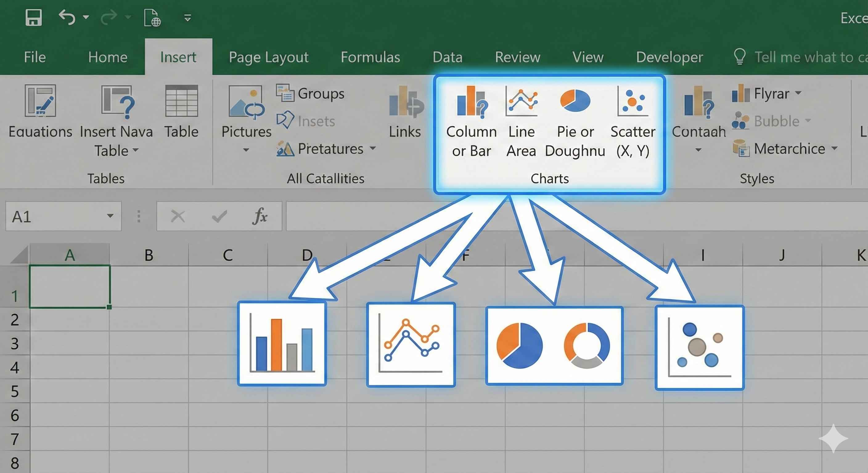Image resolution: width=868 pixels, height=473 pixels.
Task: Switch to the Formulas tab
Action: point(370,57)
